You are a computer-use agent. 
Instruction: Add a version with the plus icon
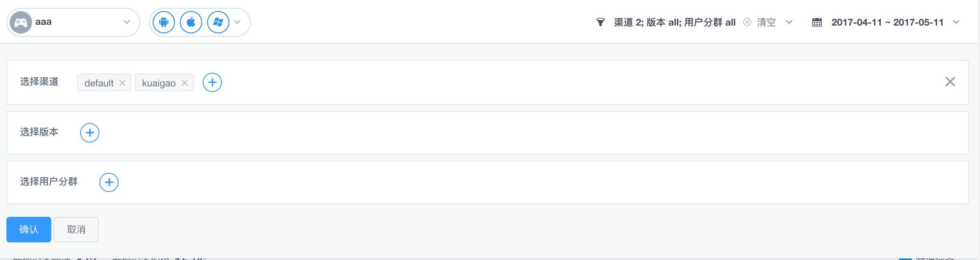tap(90, 133)
